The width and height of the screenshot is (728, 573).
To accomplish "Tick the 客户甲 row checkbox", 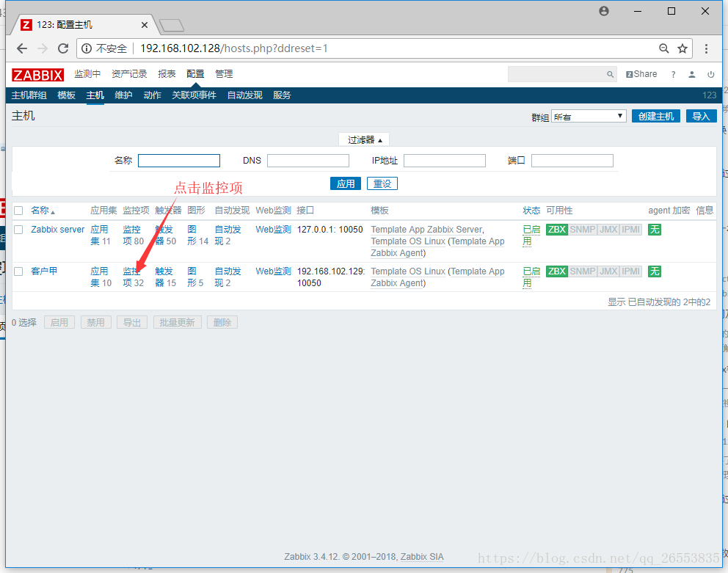I will point(18,271).
